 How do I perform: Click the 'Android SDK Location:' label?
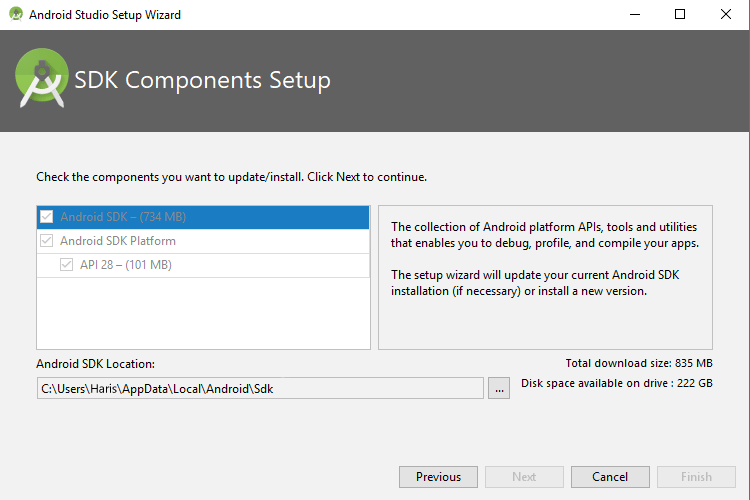point(96,364)
